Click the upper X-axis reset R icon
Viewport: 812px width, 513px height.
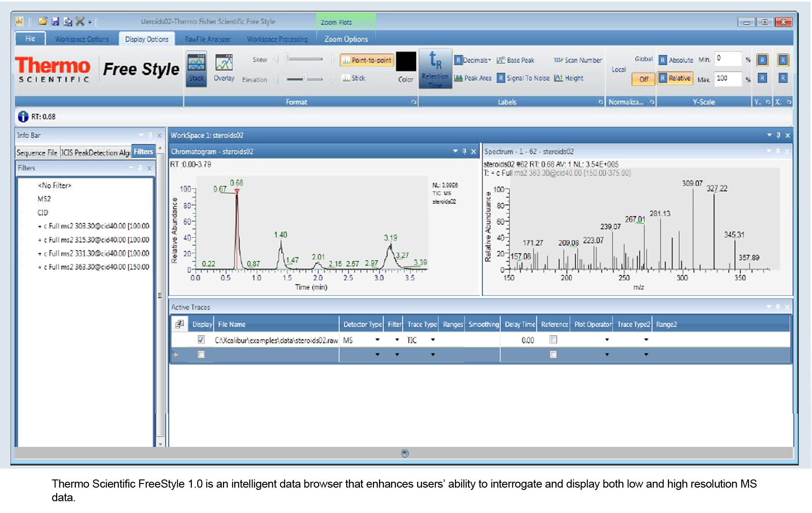click(x=783, y=60)
